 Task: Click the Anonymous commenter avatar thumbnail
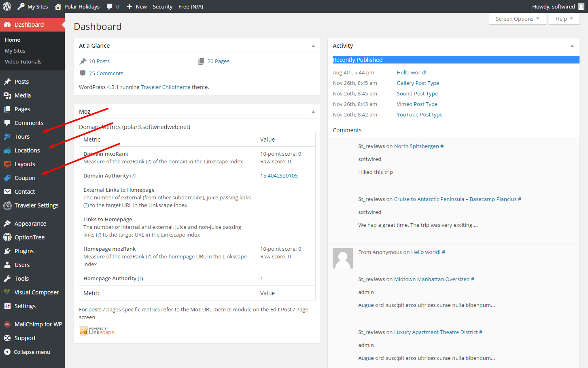pos(343,258)
